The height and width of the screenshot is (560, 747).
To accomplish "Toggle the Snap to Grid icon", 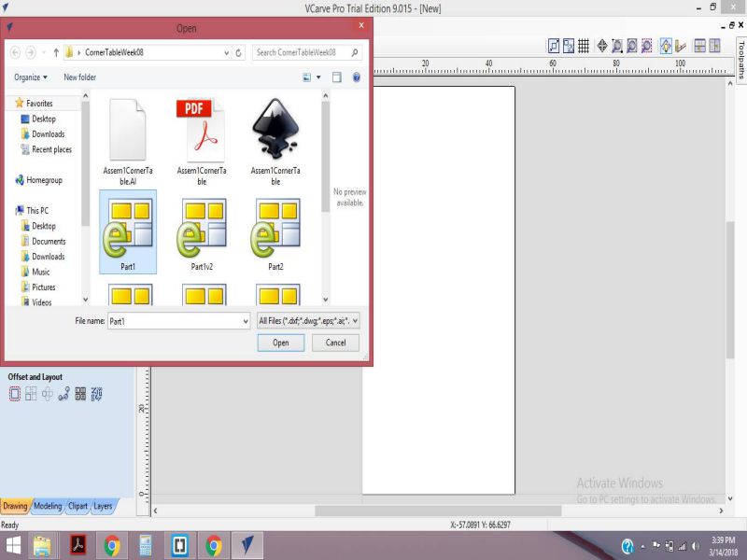I will [584, 46].
